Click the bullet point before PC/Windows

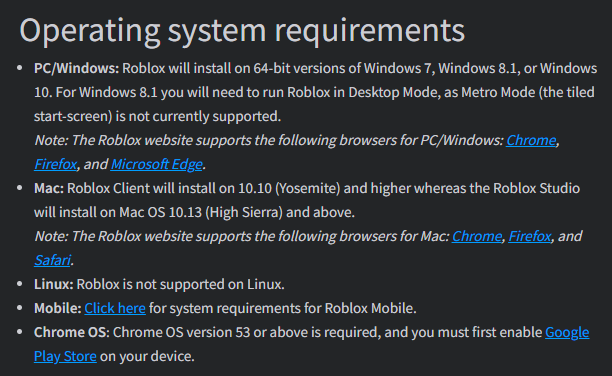point(20,68)
